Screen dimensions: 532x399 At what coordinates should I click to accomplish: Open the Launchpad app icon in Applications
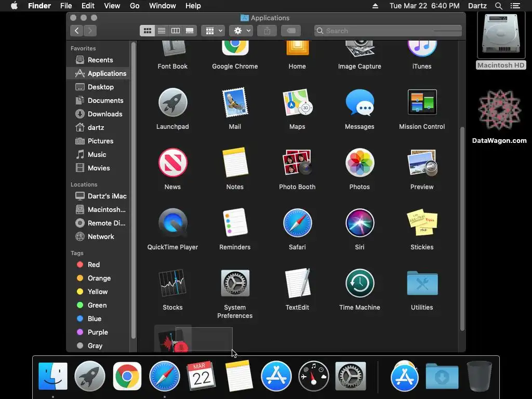point(172,102)
